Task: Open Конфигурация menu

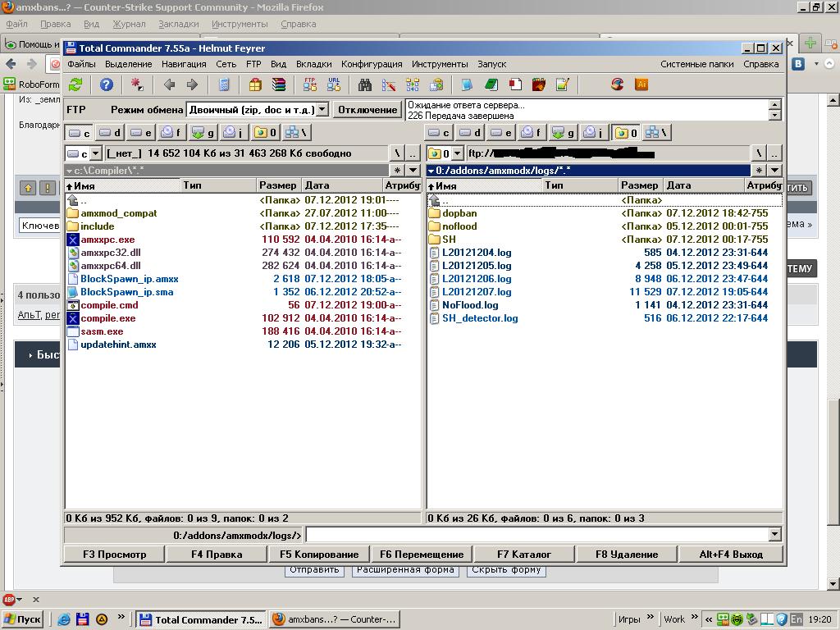Action: click(x=372, y=64)
